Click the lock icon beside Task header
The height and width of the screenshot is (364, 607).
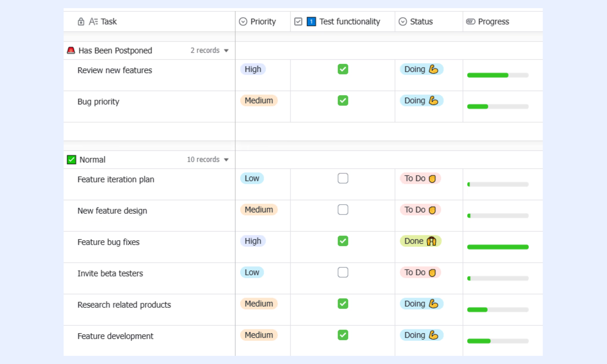(81, 22)
